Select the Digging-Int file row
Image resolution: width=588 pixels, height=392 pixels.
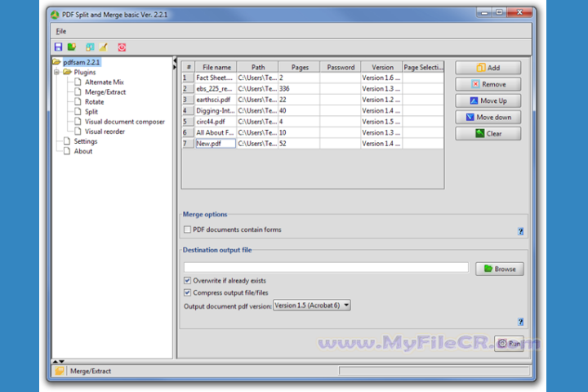click(313, 111)
